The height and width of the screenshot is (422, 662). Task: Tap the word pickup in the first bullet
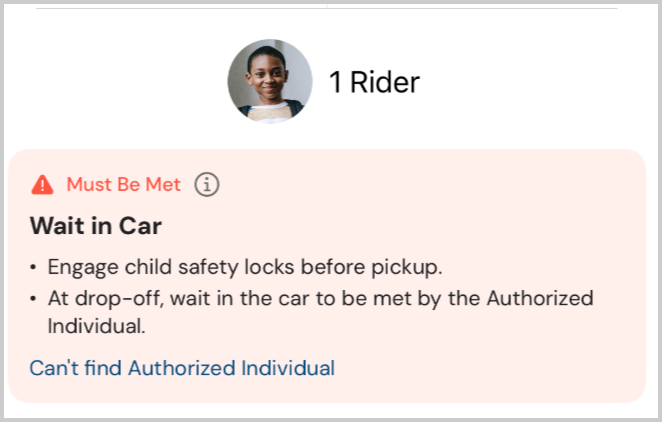click(x=406, y=268)
